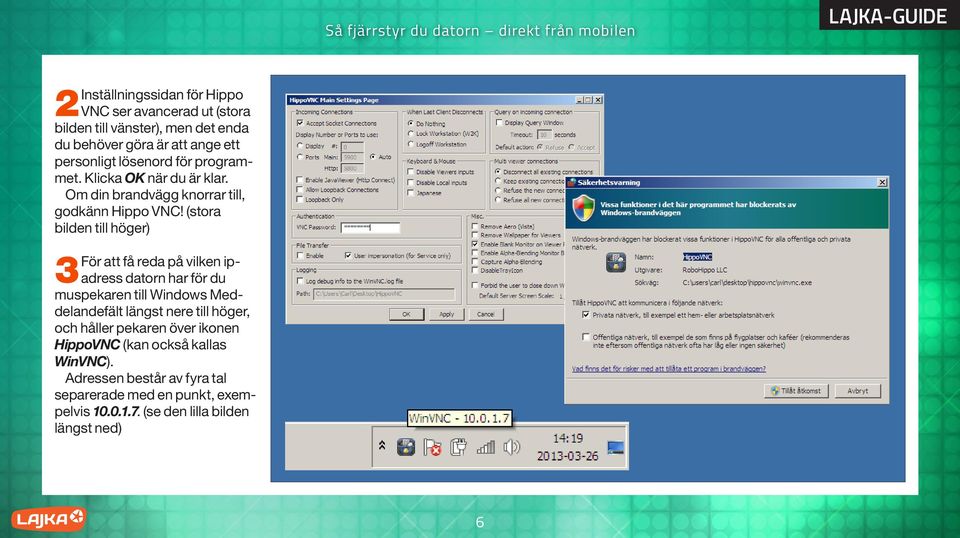
Task: Click the Display number field
Action: tap(352, 146)
